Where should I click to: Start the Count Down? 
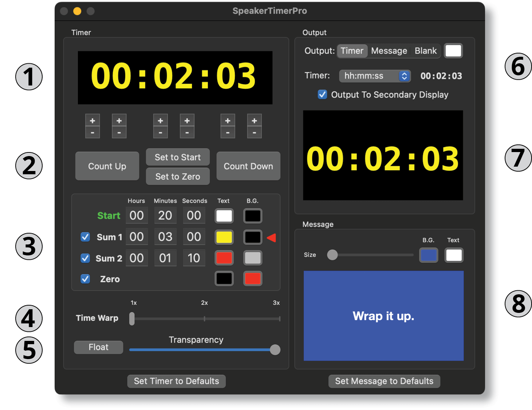click(x=248, y=166)
